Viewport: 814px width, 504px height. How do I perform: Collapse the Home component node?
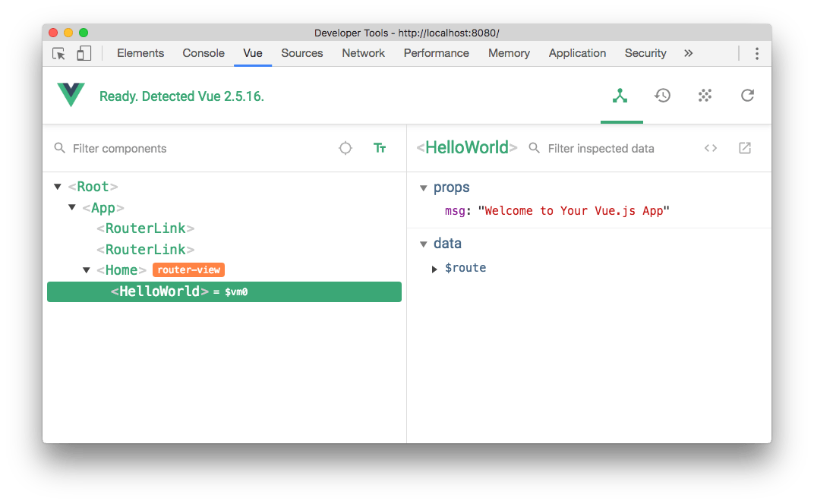[x=87, y=269]
